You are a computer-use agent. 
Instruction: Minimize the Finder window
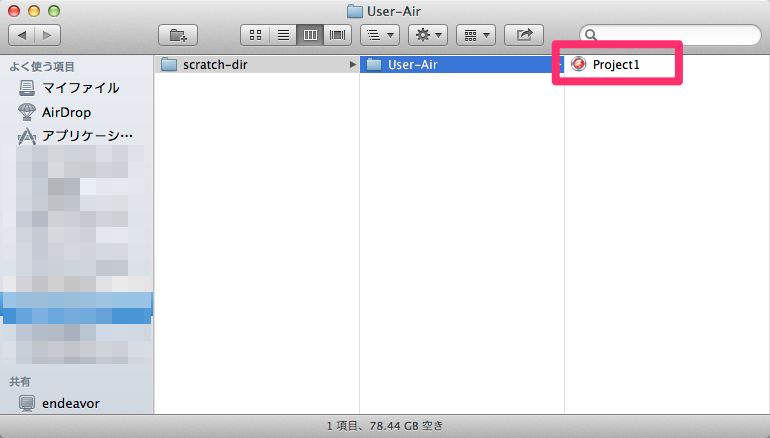tap(34, 11)
